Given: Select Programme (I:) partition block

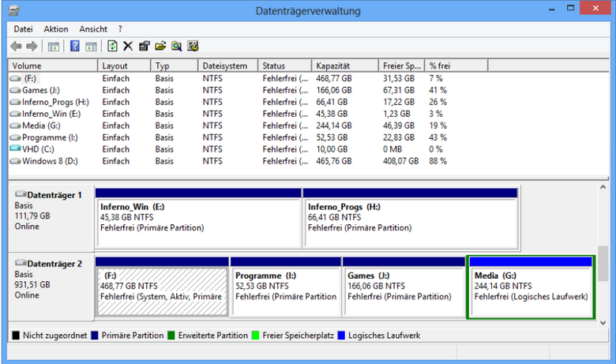Looking at the screenshot, I should tap(286, 287).
